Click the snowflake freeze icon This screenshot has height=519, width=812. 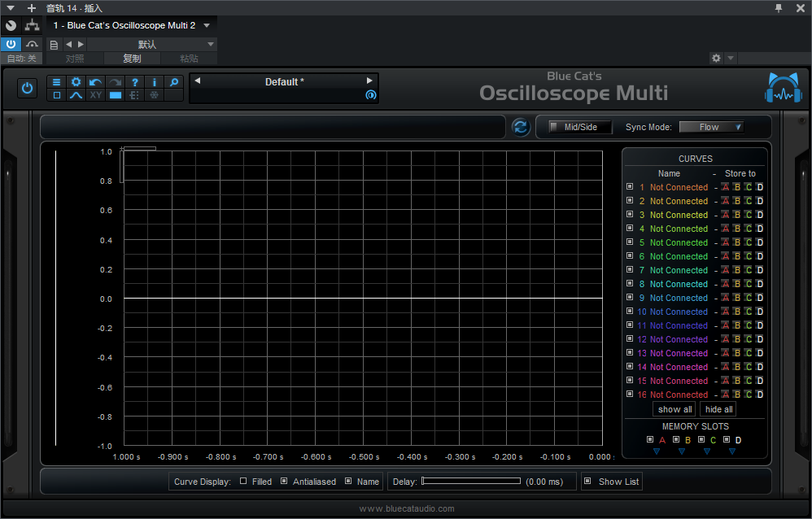pyautogui.click(x=155, y=95)
